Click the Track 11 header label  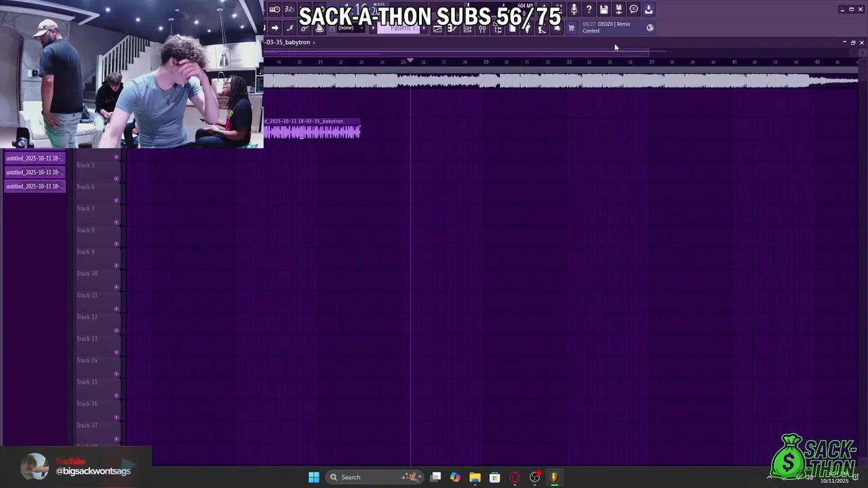pos(87,296)
